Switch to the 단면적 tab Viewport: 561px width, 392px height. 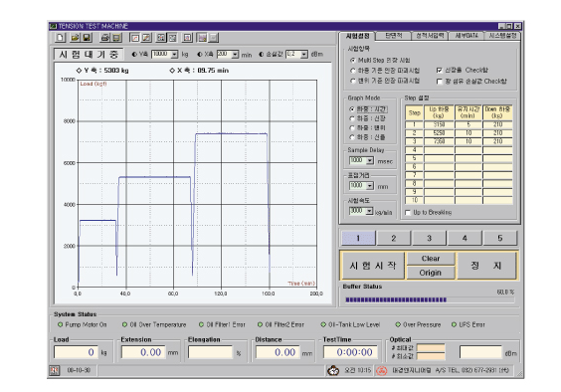tap(394, 36)
